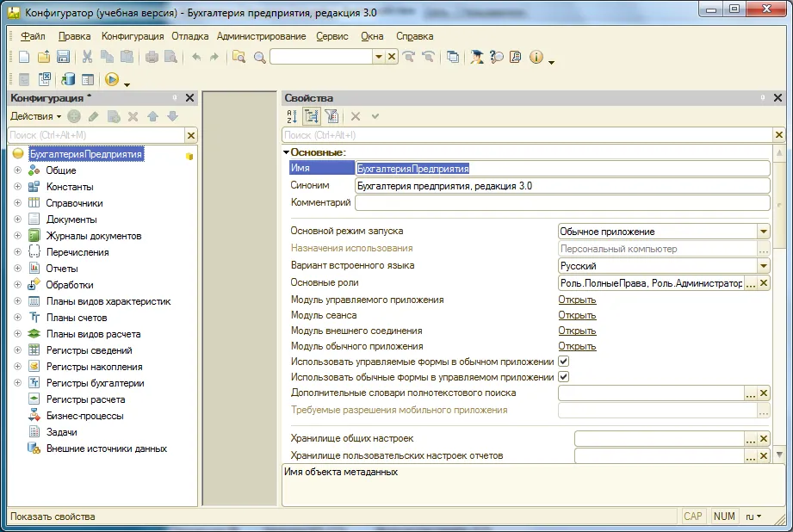Click the Open file toolbar icon

(44, 57)
